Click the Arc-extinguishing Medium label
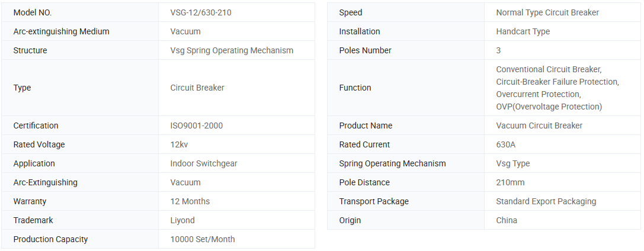This screenshot has width=644, height=251. [x=61, y=31]
